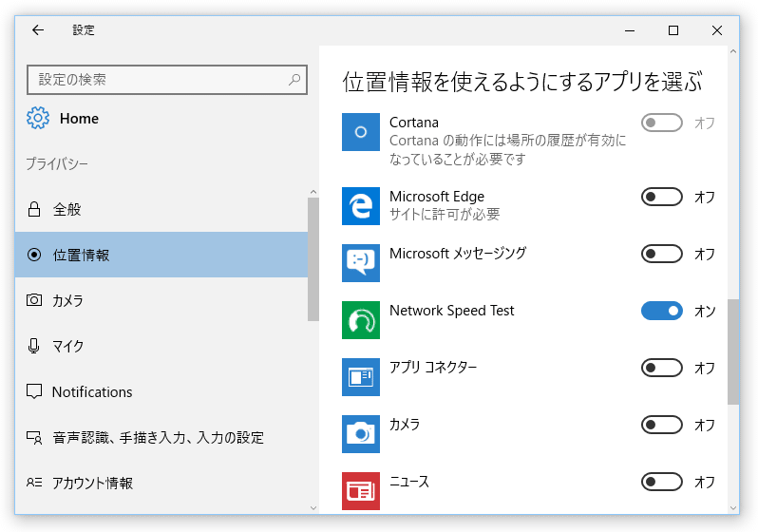
Task: Click the Network Speed Test icon
Action: (361, 320)
